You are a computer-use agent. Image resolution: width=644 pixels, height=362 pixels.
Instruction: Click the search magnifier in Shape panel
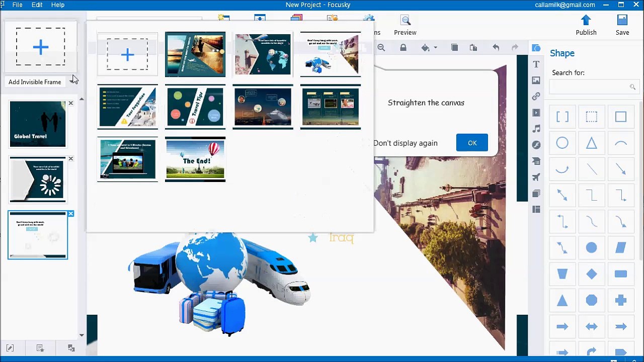(632, 87)
